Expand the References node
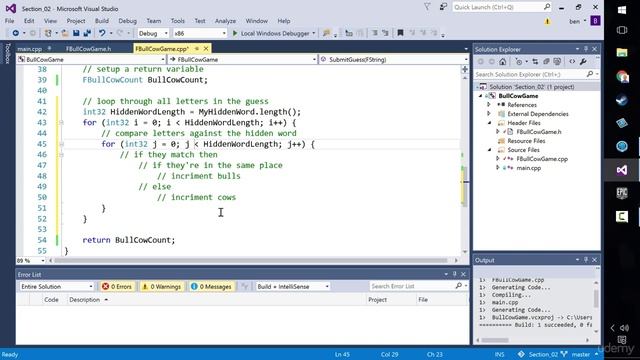 [x=489, y=104]
